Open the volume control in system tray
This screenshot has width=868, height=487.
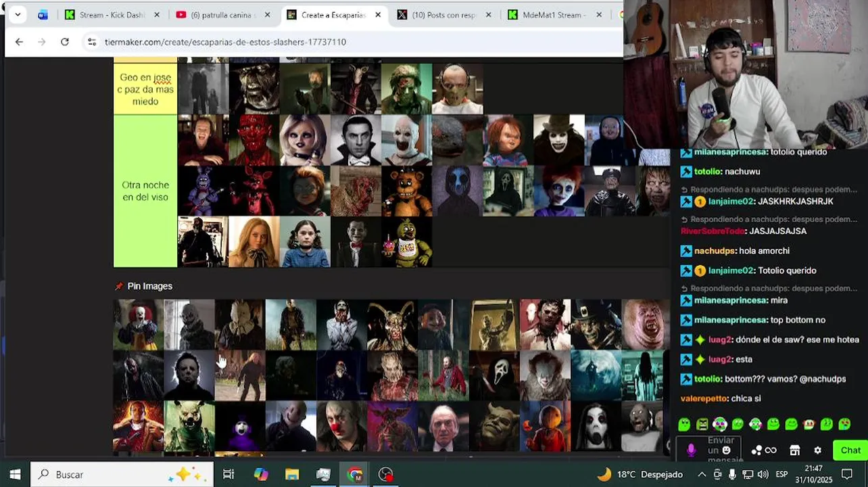763,474
